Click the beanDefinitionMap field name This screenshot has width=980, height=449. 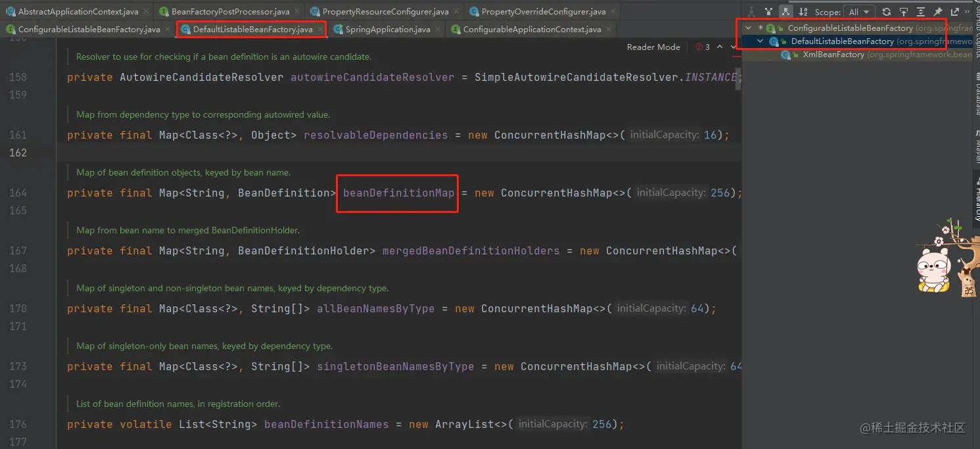(x=398, y=193)
